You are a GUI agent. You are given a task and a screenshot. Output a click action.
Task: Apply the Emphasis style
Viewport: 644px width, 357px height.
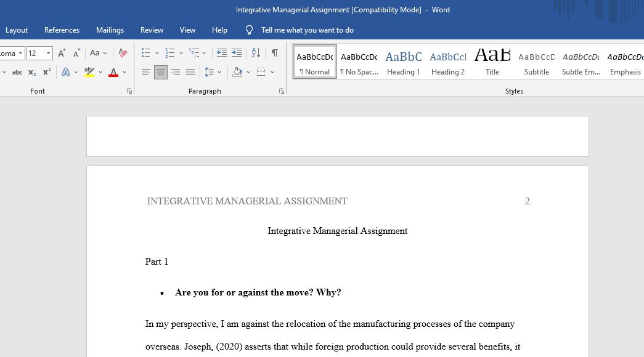point(625,62)
